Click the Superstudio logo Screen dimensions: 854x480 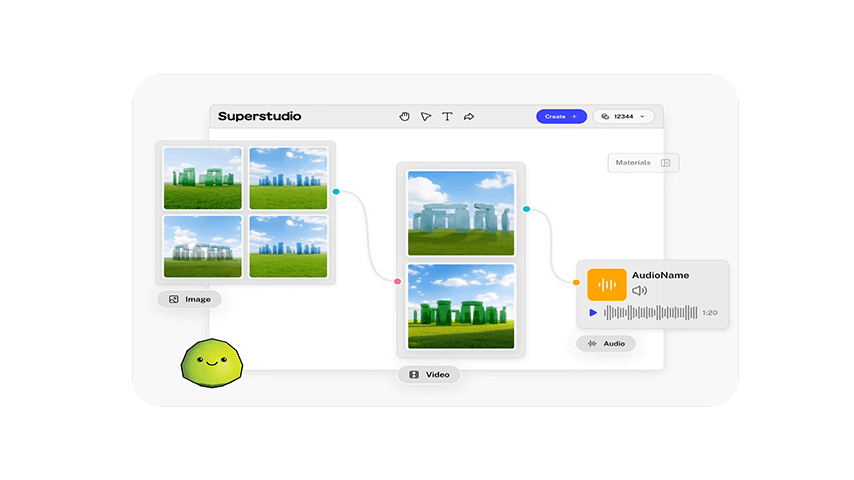click(259, 117)
